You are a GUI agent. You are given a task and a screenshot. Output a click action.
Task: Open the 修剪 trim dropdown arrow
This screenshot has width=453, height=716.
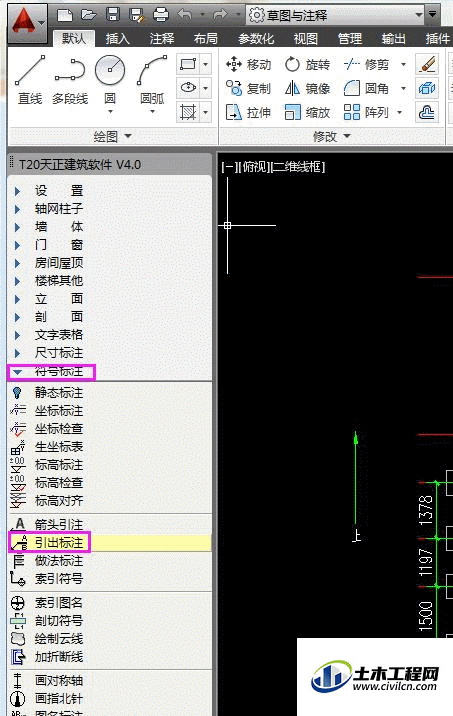[x=403, y=64]
